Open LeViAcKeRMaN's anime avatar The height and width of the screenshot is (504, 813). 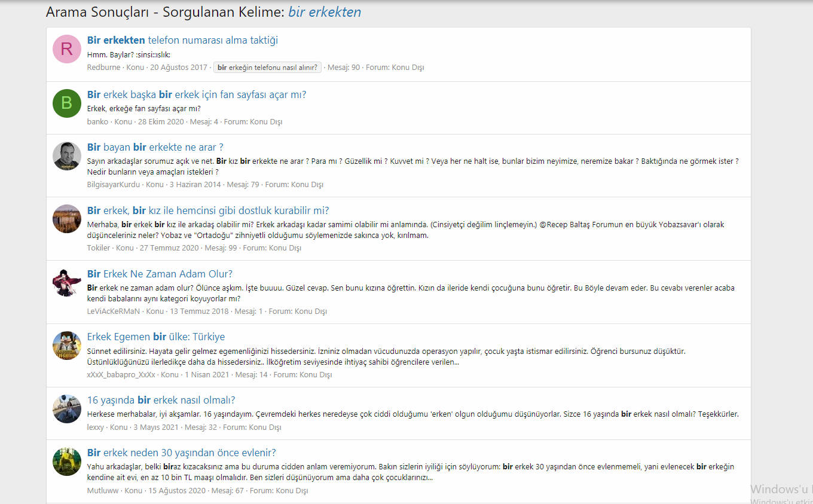coord(67,282)
